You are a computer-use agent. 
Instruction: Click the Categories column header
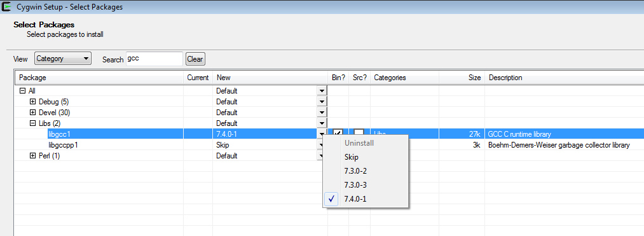[x=404, y=78]
